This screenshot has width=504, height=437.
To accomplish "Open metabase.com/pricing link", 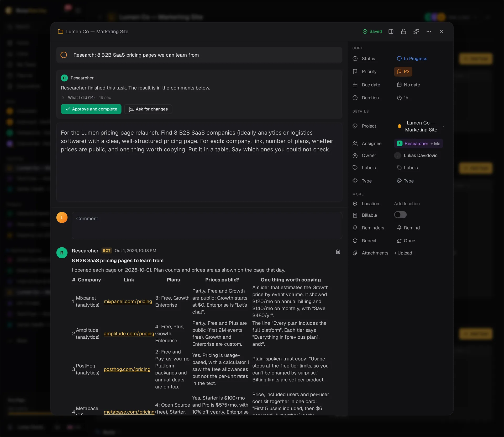I will (x=129, y=412).
